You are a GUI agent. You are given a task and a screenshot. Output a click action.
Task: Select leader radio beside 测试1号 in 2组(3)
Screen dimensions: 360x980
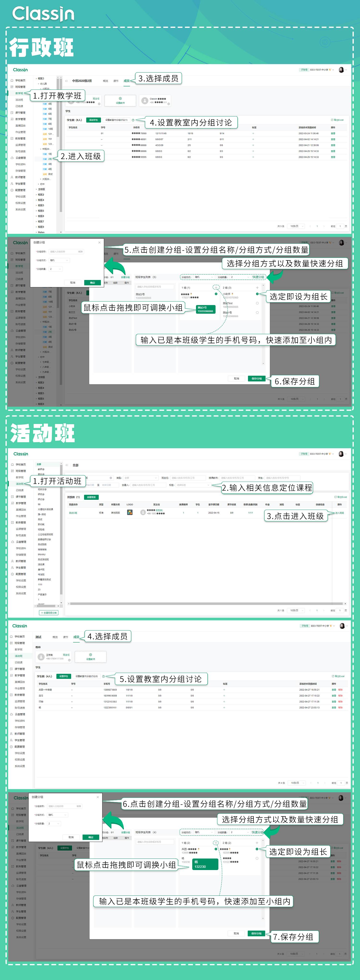[x=257, y=313]
